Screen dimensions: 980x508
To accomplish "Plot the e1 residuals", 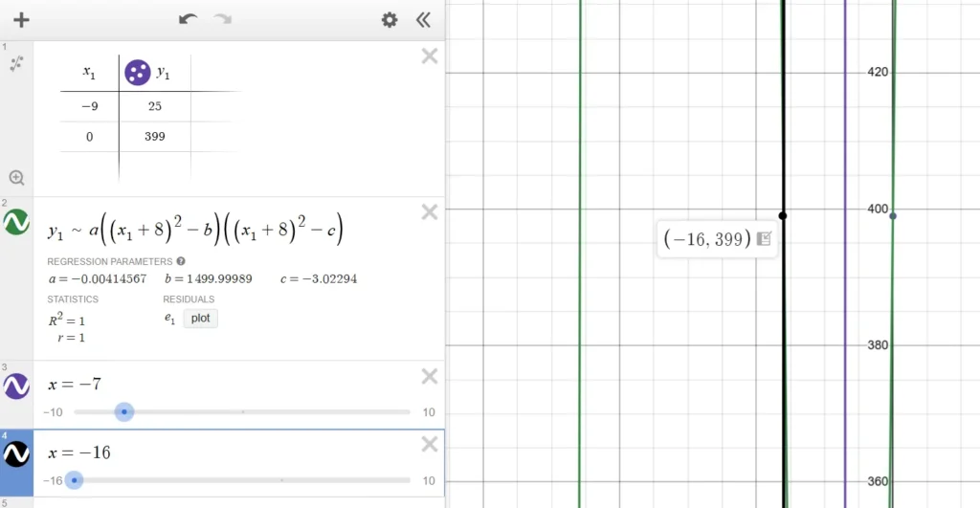I will click(200, 319).
